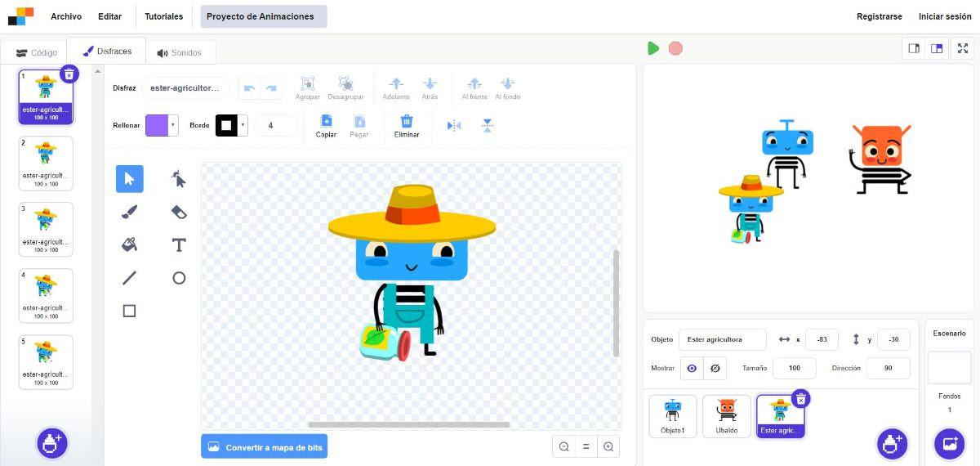Hide sprite with crossed-eye icon
The height and width of the screenshot is (466, 980).
coord(715,369)
